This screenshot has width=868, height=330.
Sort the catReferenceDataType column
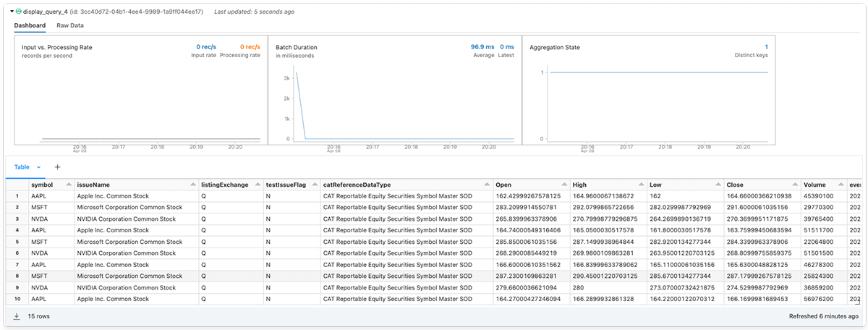click(485, 185)
